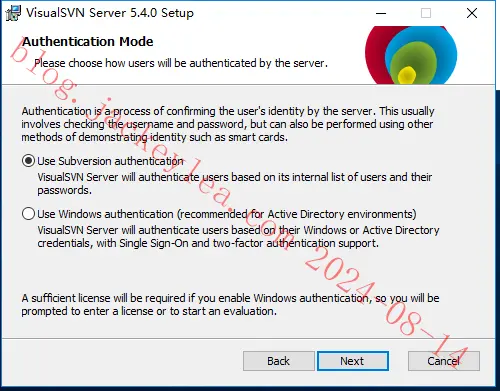Click the installer icon in the title bar

pyautogui.click(x=13, y=13)
